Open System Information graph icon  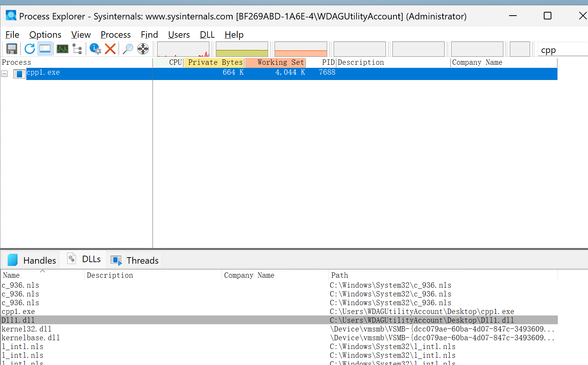coord(63,49)
